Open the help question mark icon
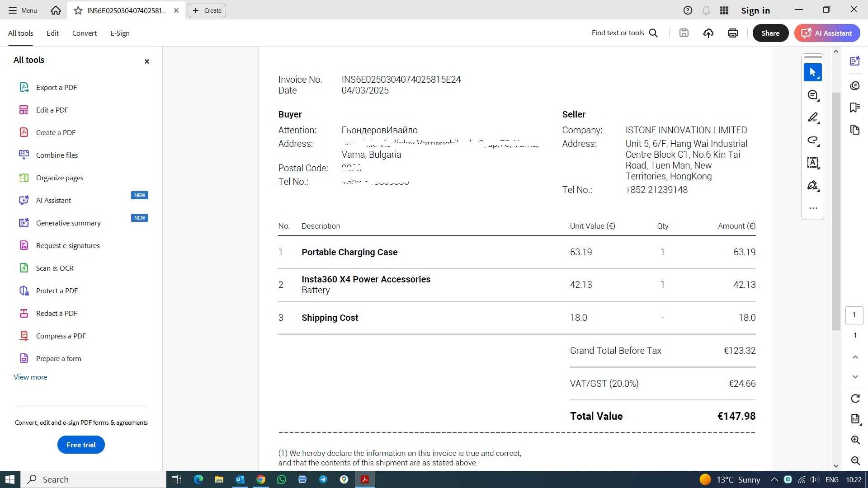Image resolution: width=868 pixels, height=488 pixels. click(x=688, y=10)
